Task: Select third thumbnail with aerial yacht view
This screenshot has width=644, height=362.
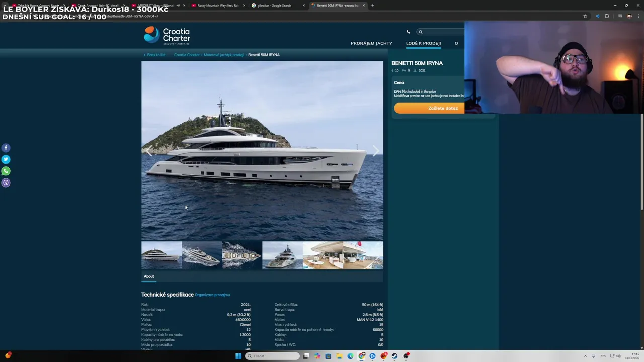Action: pos(242,255)
